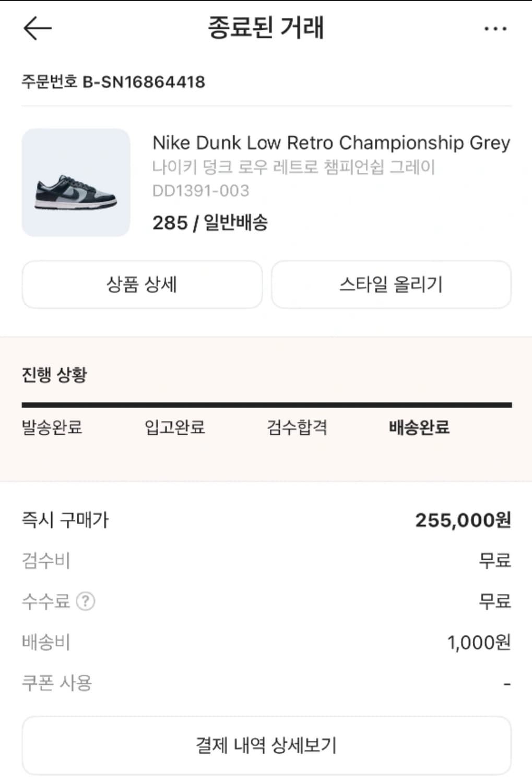Select the 발송완료 progress step
532x783 pixels.
click(x=52, y=428)
